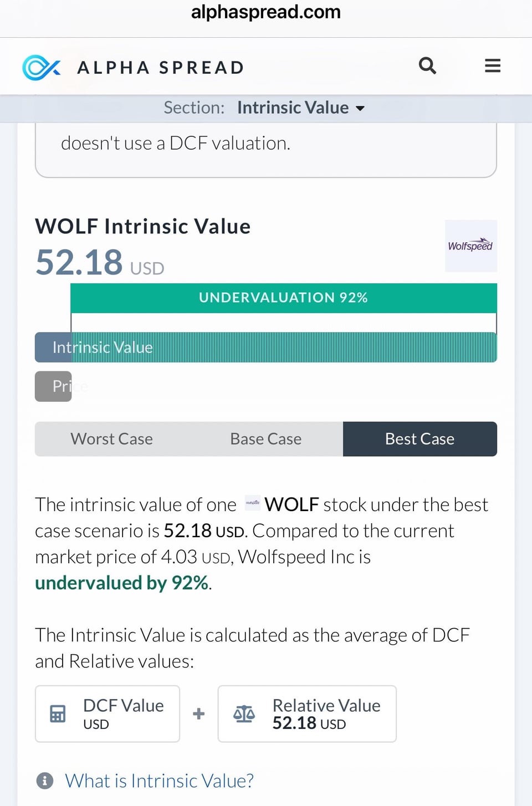Click the alphaspread.com address bar

pyautogui.click(x=266, y=12)
